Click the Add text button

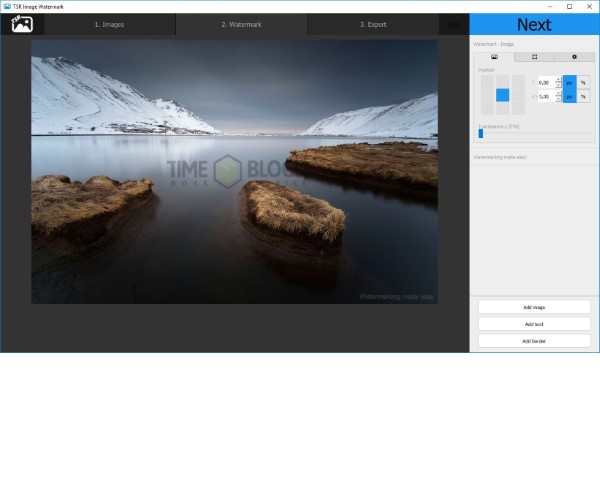coord(534,324)
